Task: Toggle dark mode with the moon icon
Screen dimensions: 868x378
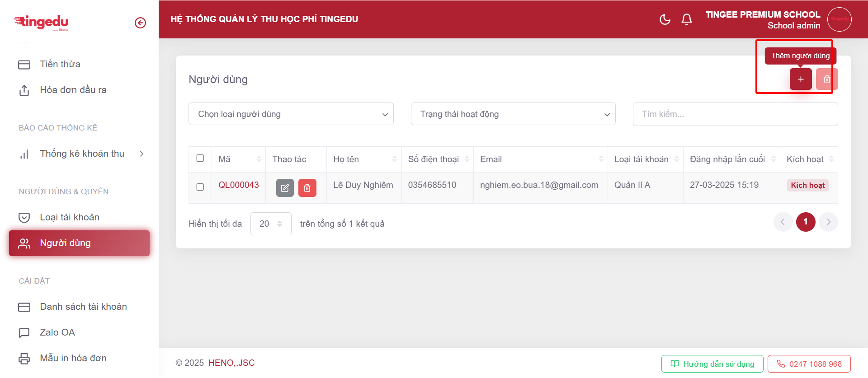Action: coord(665,19)
